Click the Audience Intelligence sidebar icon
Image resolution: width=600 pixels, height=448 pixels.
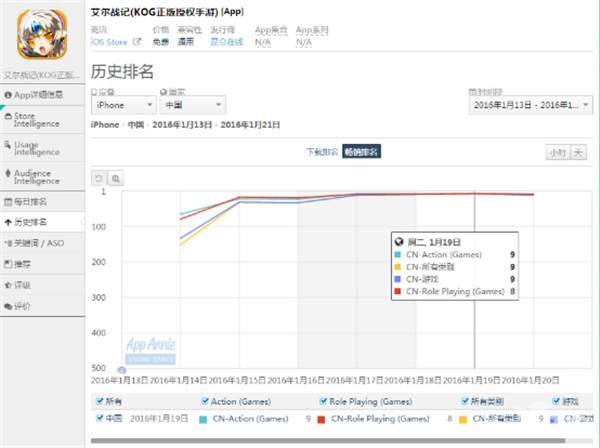tap(8, 173)
